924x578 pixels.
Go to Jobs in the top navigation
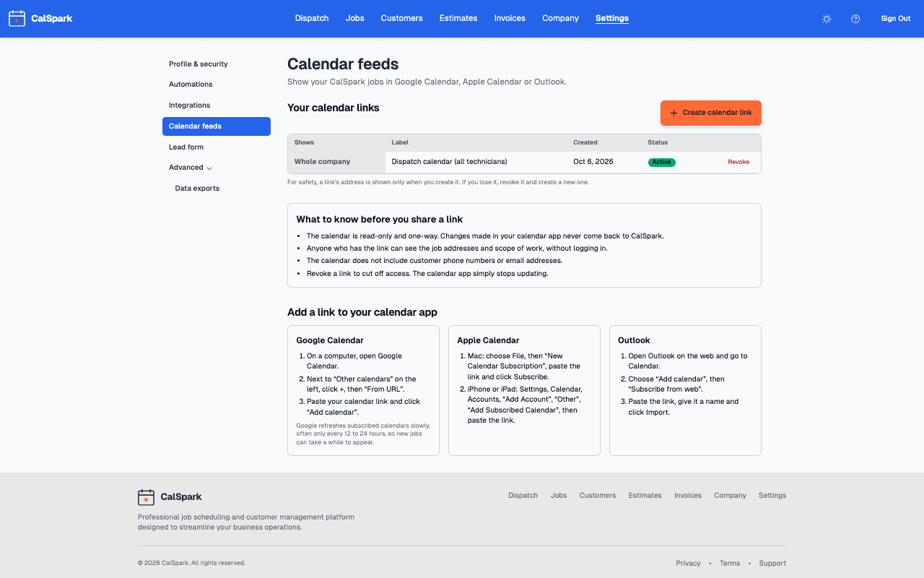tap(355, 18)
